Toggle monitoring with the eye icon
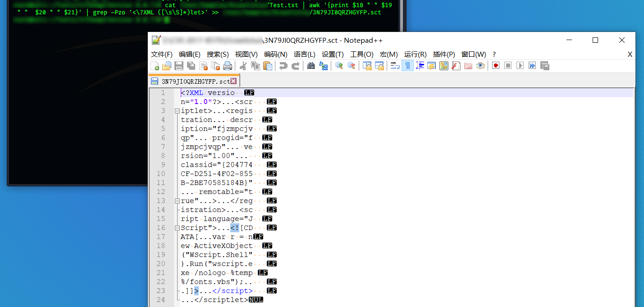The image size is (644, 307). [x=480, y=66]
